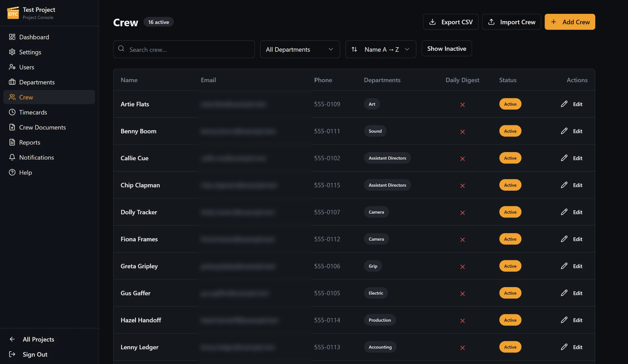Image resolution: width=628 pixels, height=364 pixels.
Task: Toggle Daily Digest for Dolly Tracker
Action: pyautogui.click(x=462, y=213)
